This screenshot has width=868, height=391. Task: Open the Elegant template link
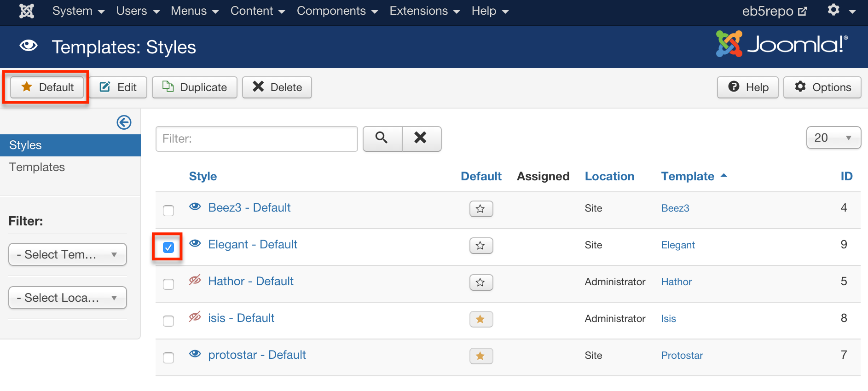coord(678,245)
